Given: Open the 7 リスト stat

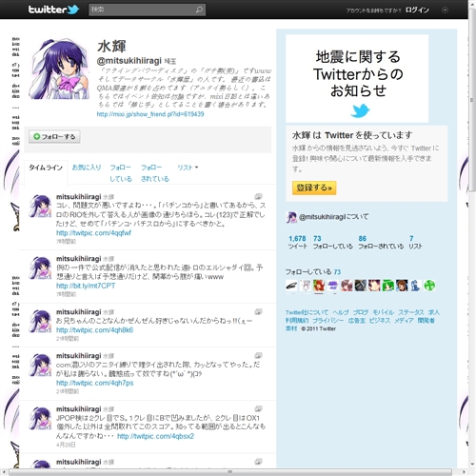Looking at the screenshot, I should 415,242.
